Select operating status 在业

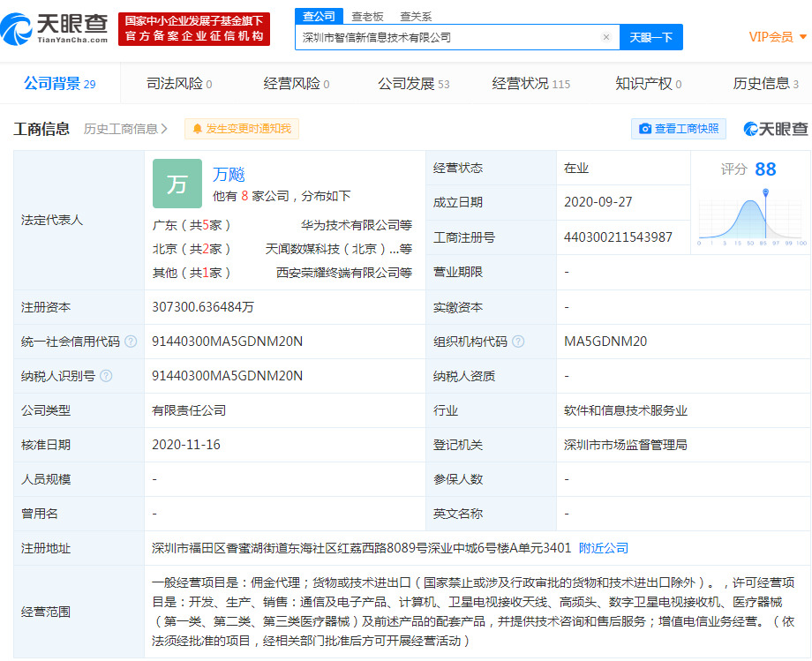(x=576, y=168)
